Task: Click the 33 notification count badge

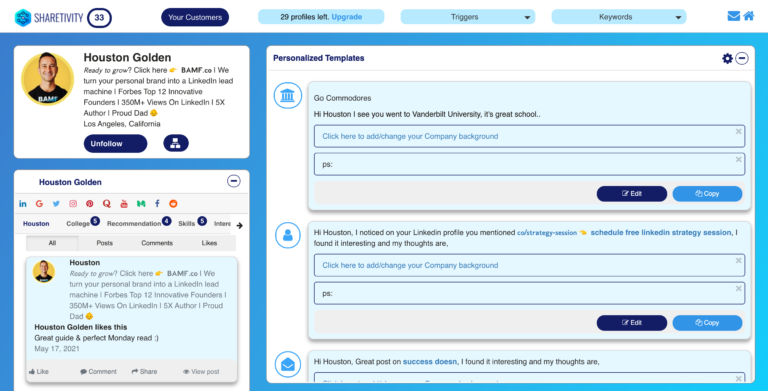Action: point(99,18)
